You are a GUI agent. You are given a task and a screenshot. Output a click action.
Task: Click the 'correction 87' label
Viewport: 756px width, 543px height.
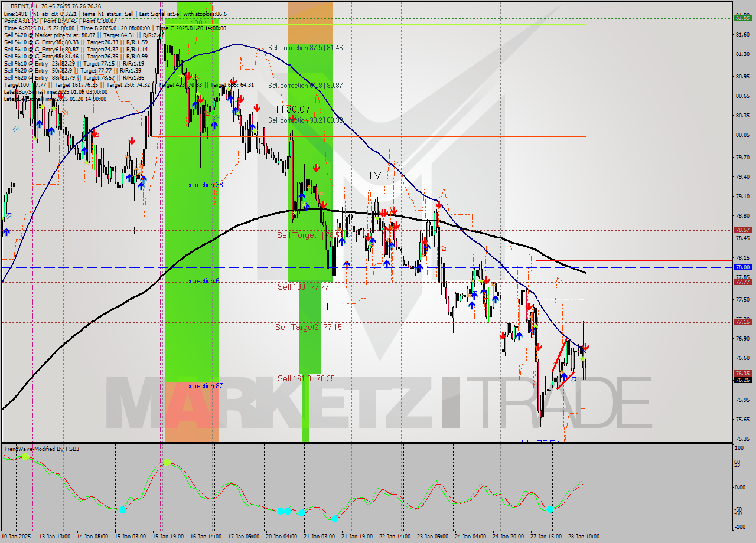pyautogui.click(x=204, y=386)
